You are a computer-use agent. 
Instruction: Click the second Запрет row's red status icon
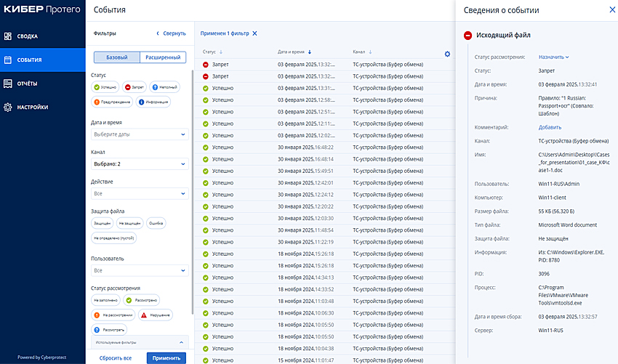[x=206, y=76]
